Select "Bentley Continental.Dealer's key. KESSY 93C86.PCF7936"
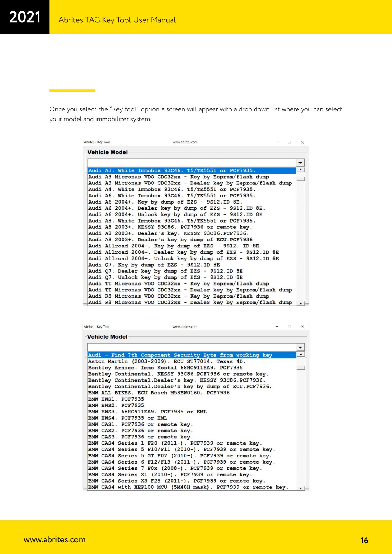Viewport: 392px width, 554px height. [192, 380]
